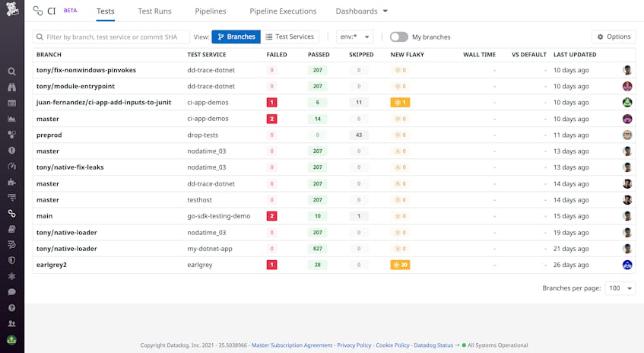The image size is (644, 353).
Task: Open UX Monitoring icon in sidebar
Action: (12, 276)
